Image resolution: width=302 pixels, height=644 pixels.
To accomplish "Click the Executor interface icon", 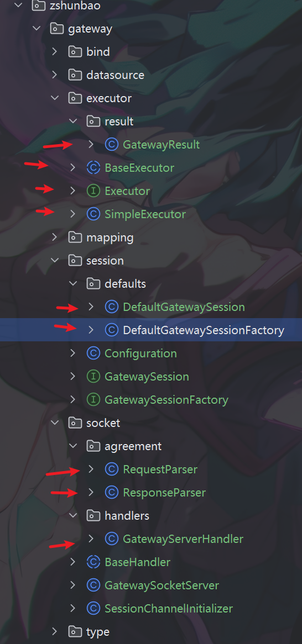I will tap(93, 191).
